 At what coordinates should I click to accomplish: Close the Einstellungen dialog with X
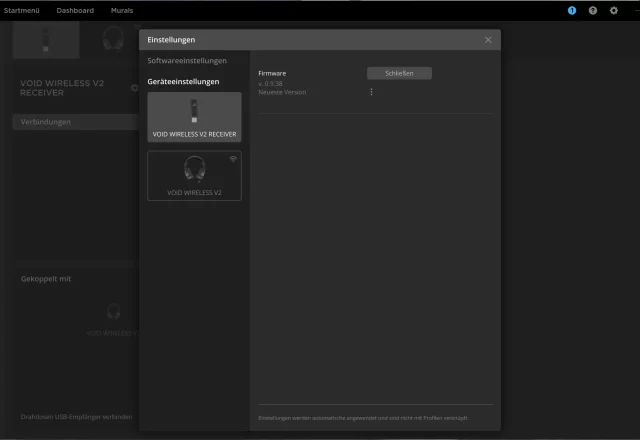(x=488, y=40)
